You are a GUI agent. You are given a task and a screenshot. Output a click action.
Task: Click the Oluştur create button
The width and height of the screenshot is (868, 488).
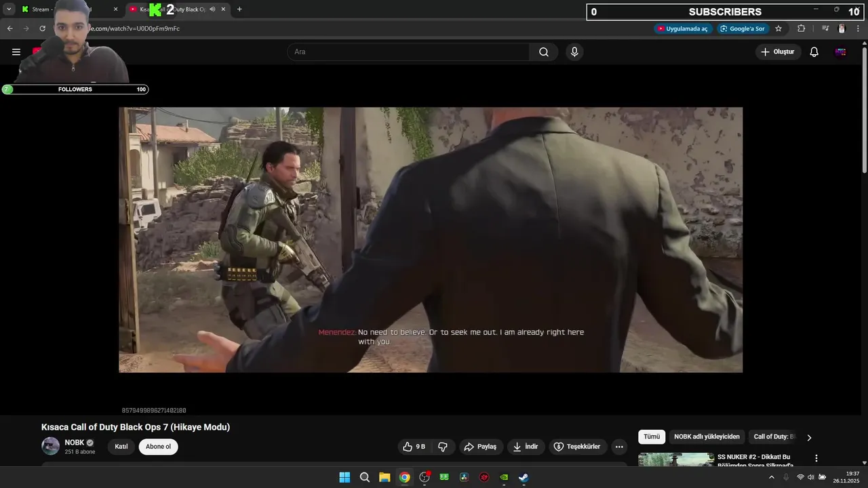click(778, 52)
